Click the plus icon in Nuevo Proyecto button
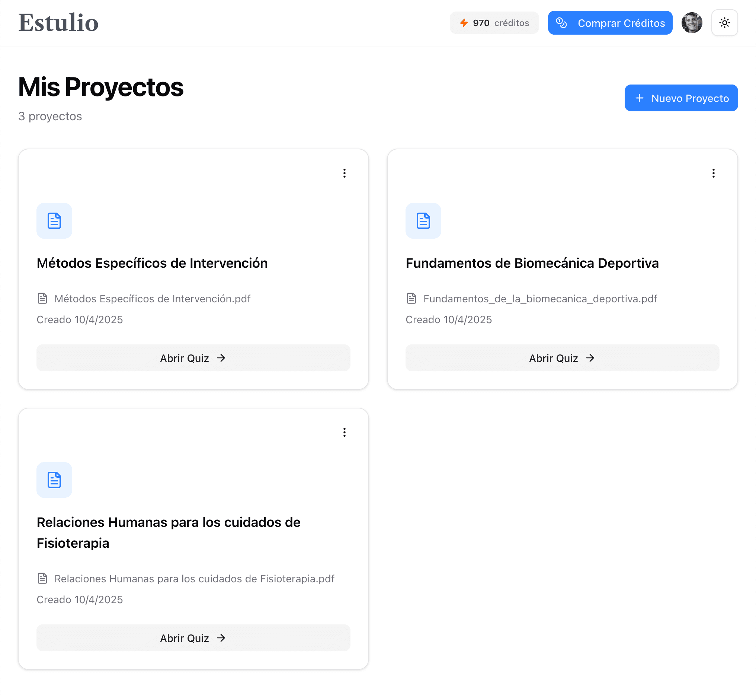Viewport: 756px width, 700px height. pyautogui.click(x=640, y=98)
